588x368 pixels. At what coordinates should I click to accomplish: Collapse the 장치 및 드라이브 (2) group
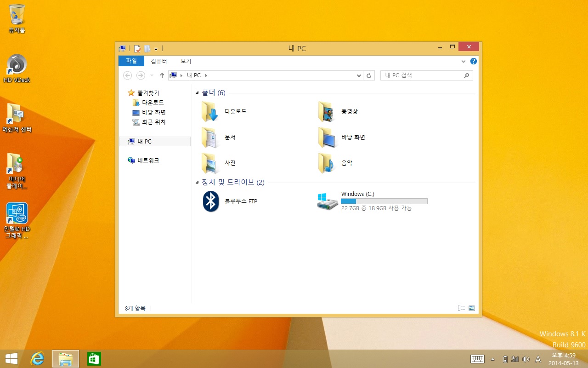pyautogui.click(x=198, y=183)
